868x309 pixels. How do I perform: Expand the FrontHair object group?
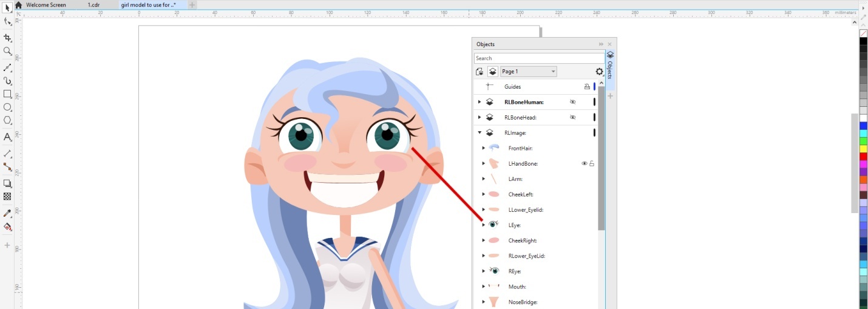(484, 148)
